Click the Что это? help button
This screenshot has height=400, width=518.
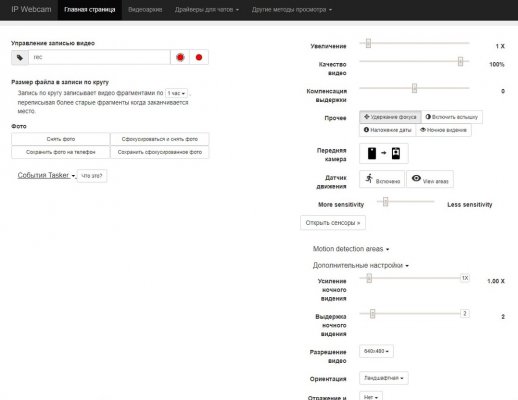tap(92, 176)
